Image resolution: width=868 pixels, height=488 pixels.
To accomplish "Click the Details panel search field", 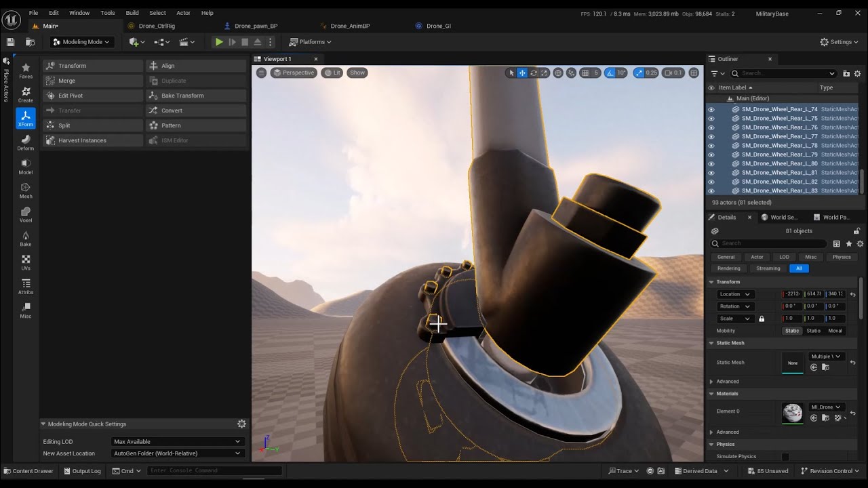I will click(769, 243).
